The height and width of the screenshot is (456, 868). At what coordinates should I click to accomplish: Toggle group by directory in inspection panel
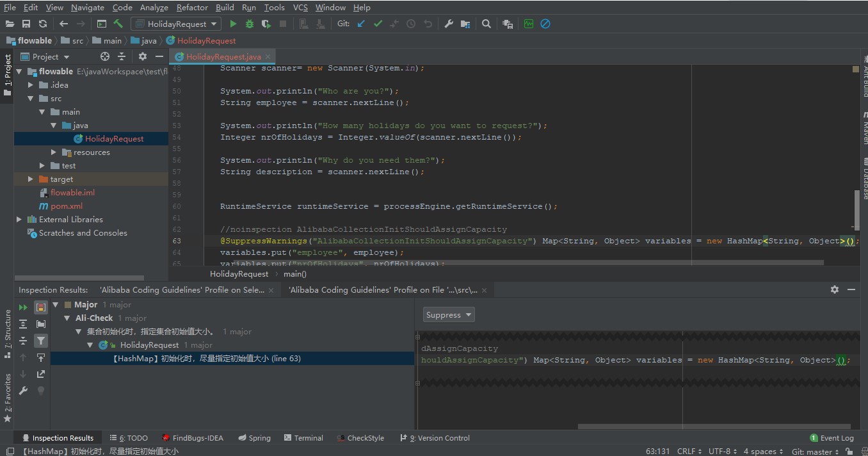[x=40, y=324]
